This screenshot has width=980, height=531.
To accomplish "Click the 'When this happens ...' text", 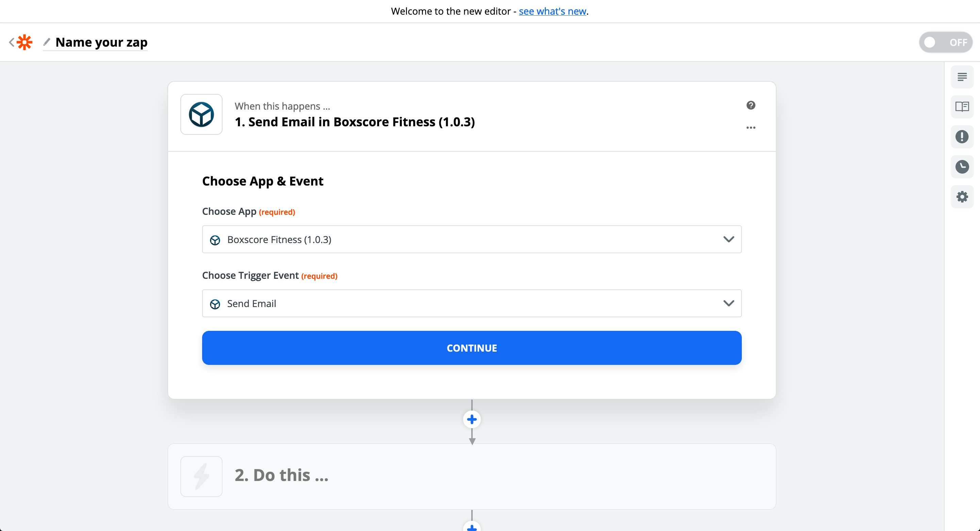I will point(282,106).
